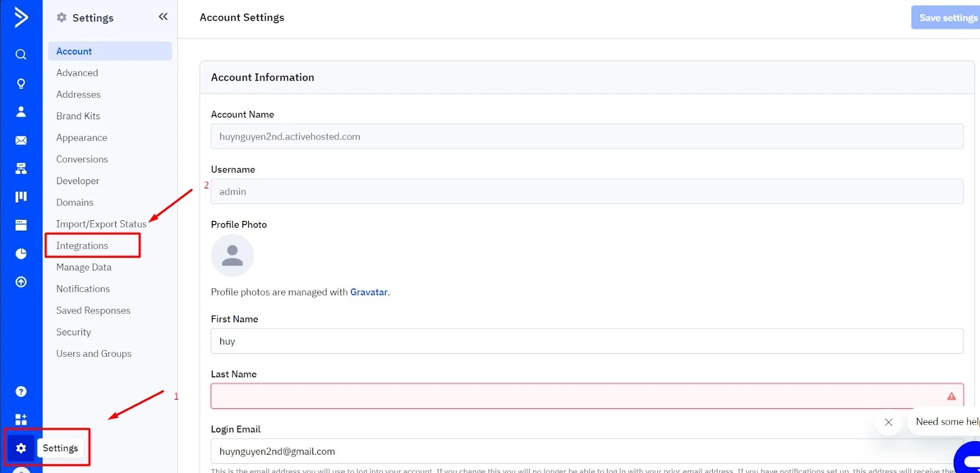Open the Campaigns envelope icon

(x=21, y=140)
